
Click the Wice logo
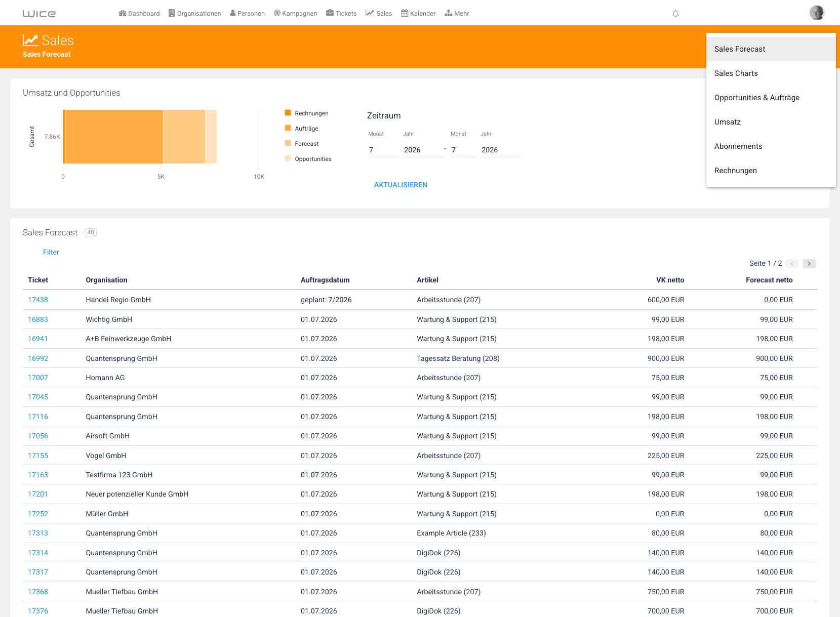click(x=39, y=14)
